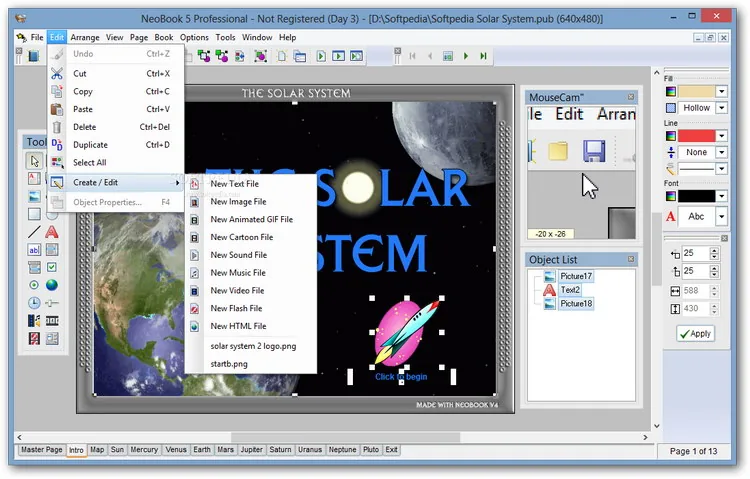Open the black font color dropdown
750x479 pixels.
click(x=721, y=196)
